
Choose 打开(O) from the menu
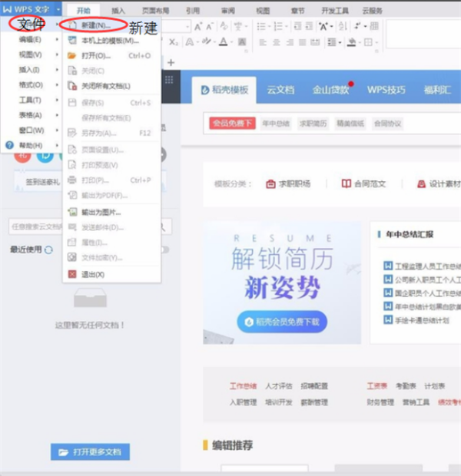click(x=111, y=55)
